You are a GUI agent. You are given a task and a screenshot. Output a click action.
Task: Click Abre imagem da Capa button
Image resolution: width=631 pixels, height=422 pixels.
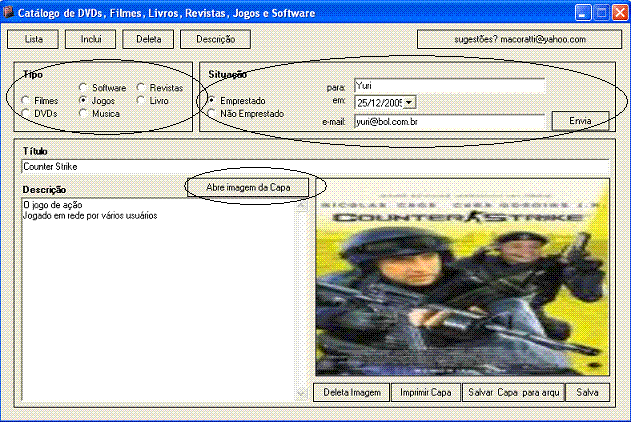pos(248,187)
